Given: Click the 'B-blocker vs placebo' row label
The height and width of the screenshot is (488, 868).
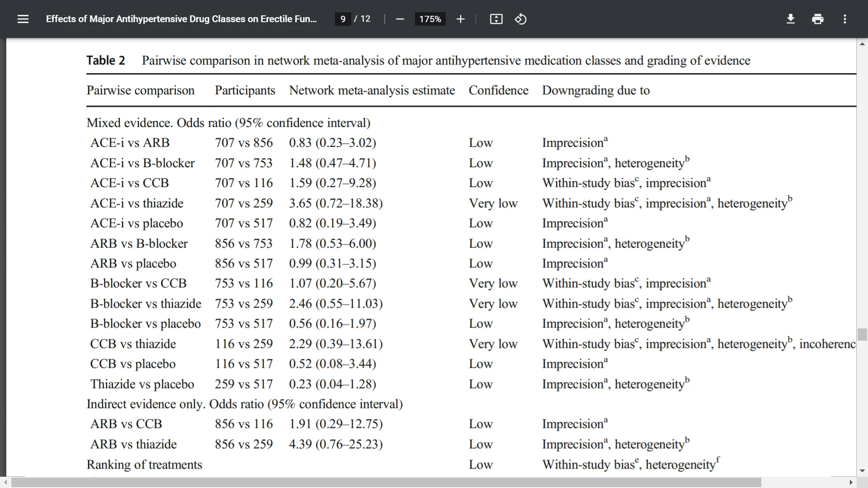Looking at the screenshot, I should pyautogui.click(x=145, y=324).
